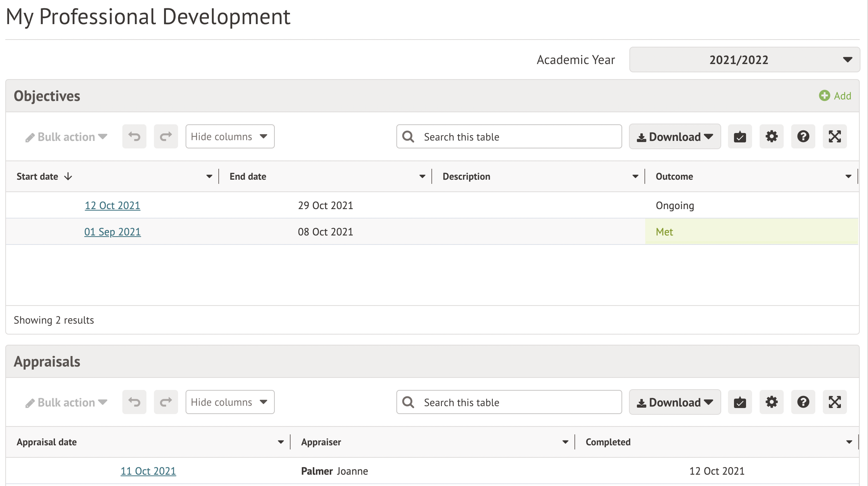
Task: Open the Objectives table settings gear
Action: point(771,136)
